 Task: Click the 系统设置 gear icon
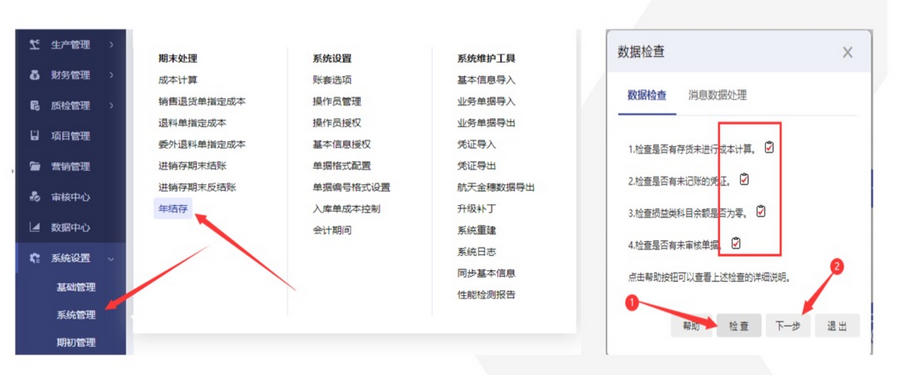click(x=35, y=258)
